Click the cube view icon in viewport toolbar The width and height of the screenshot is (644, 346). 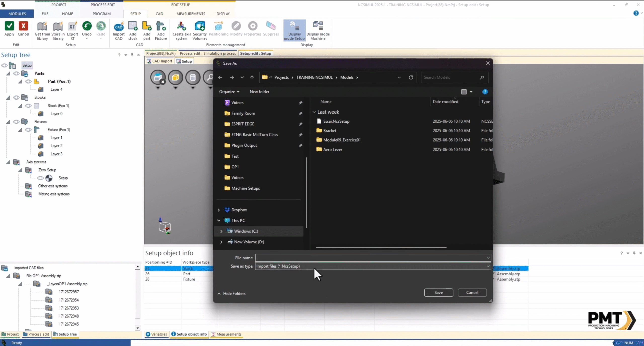[x=176, y=77]
